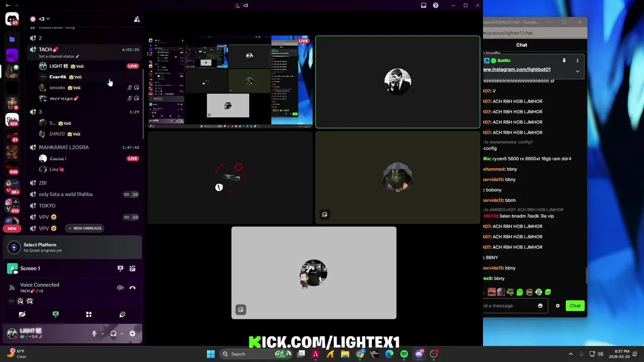Open server icon with 27 badge
Viewport: 644px width, 362px height.
(x=12, y=19)
